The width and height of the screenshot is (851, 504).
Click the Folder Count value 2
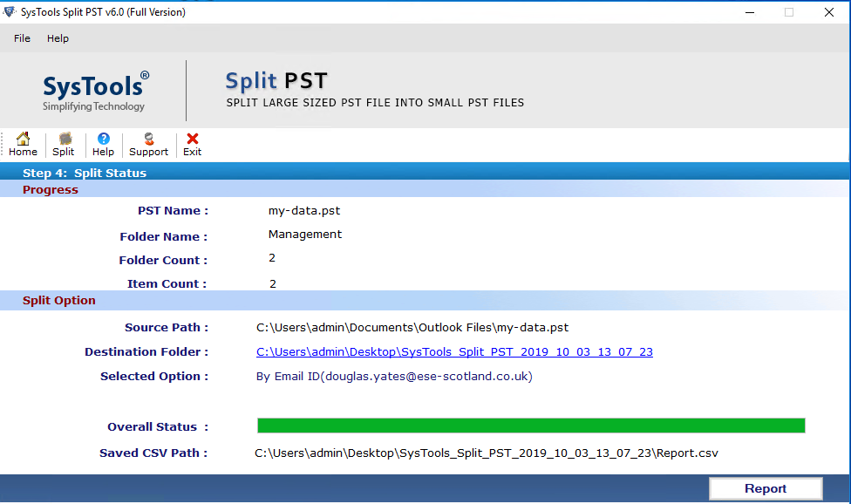(272, 258)
